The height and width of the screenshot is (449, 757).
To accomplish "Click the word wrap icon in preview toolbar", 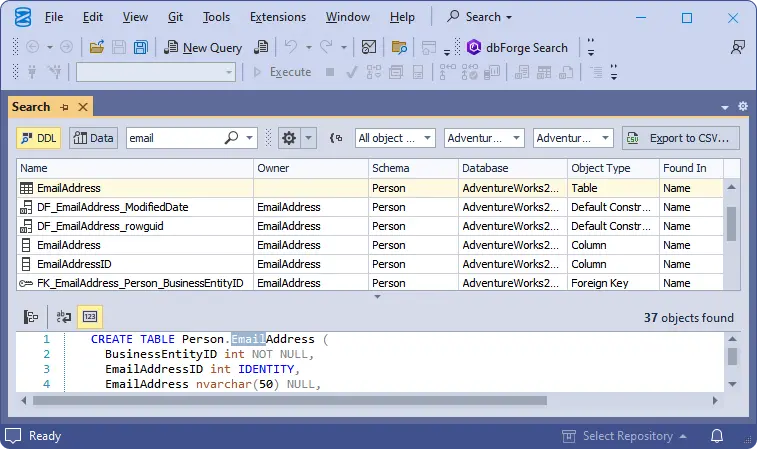I will [63, 317].
